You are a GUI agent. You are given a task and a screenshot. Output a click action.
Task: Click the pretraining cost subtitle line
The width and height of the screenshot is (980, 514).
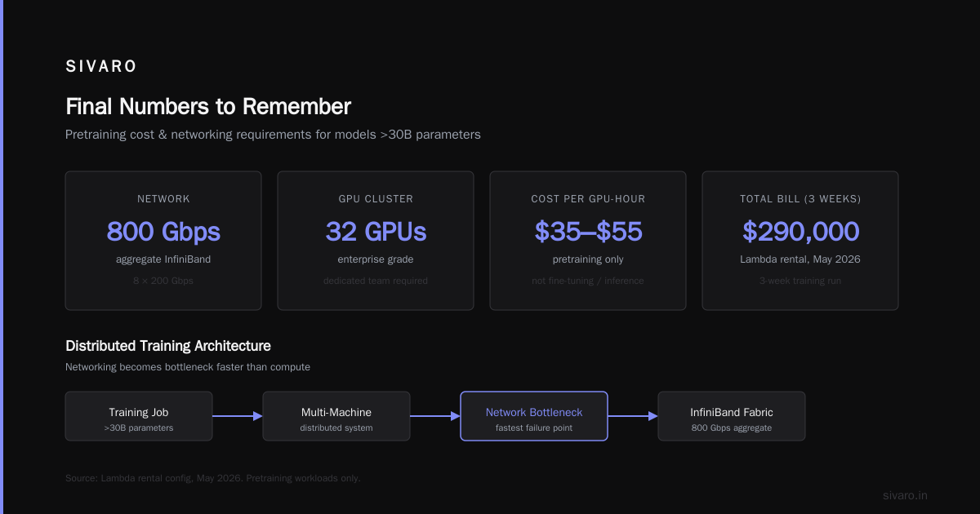(x=273, y=135)
